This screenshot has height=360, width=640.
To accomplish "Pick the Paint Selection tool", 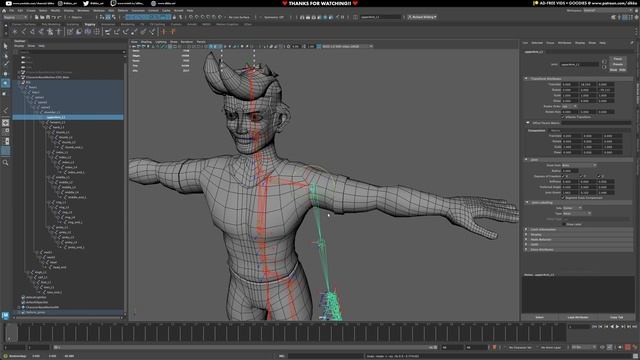I will [x=5, y=64].
